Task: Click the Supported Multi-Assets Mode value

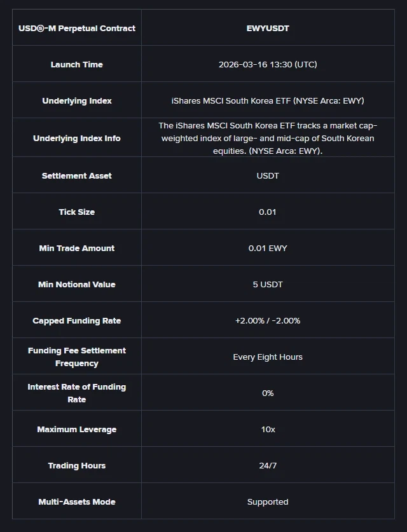Action: (x=268, y=501)
